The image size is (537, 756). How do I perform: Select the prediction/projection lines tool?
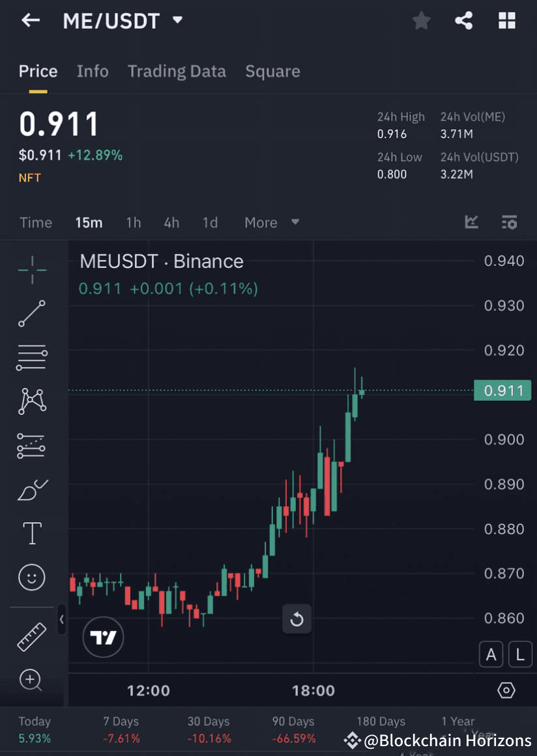31,446
